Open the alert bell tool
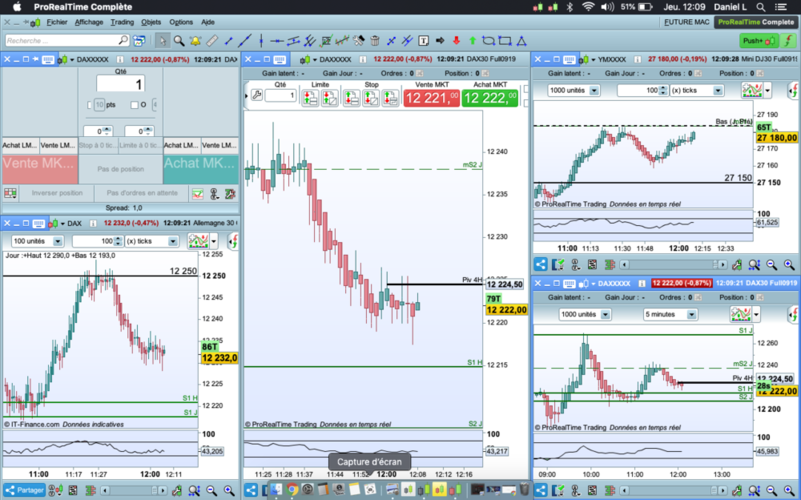The width and height of the screenshot is (801, 500). coord(195,40)
